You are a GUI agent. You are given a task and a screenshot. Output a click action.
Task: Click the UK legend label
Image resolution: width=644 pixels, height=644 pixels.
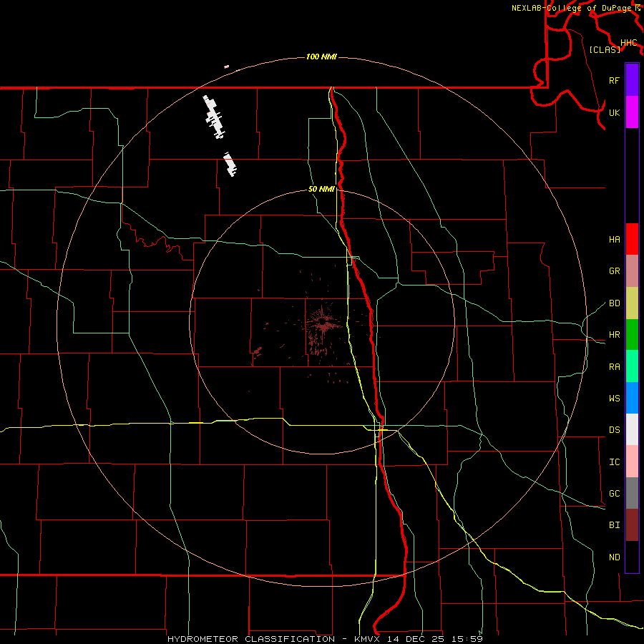point(614,112)
